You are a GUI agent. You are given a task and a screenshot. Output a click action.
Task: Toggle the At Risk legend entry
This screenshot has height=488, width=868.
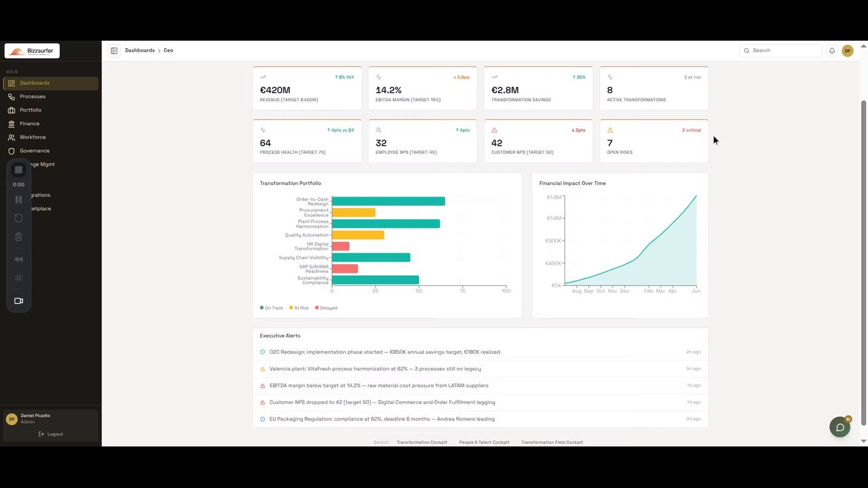[x=299, y=308]
